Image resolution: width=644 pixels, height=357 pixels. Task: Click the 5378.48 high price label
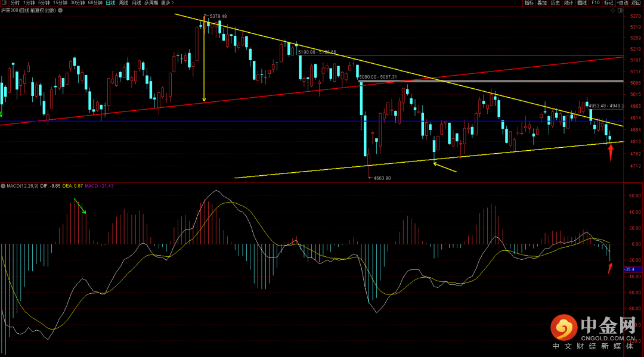pos(218,17)
